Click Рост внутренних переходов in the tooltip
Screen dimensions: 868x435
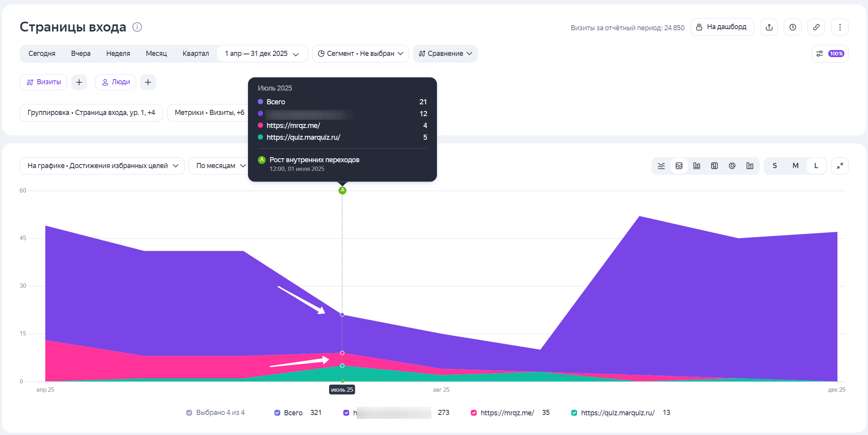pyautogui.click(x=315, y=160)
